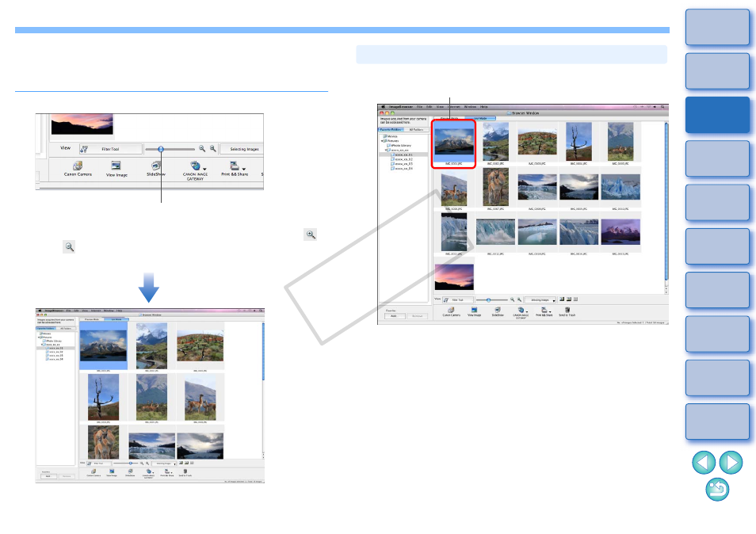
Task: Open the Apple menu in the five-column window's menu bar
Action: tap(384, 107)
